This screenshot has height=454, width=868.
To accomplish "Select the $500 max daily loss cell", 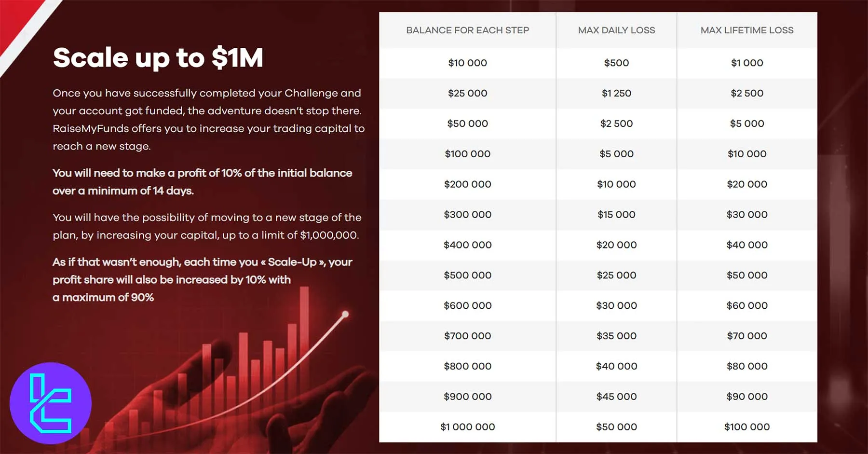I will (616, 63).
